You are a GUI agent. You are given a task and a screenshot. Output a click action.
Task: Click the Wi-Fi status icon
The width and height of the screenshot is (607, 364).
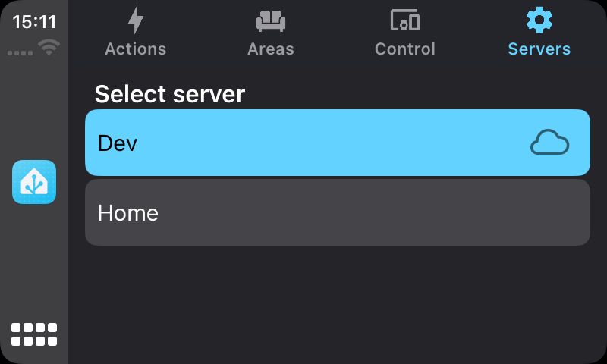(x=50, y=48)
